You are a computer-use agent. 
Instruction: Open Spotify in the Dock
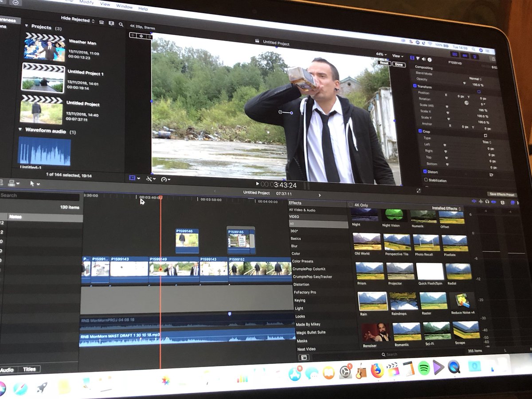click(424, 368)
